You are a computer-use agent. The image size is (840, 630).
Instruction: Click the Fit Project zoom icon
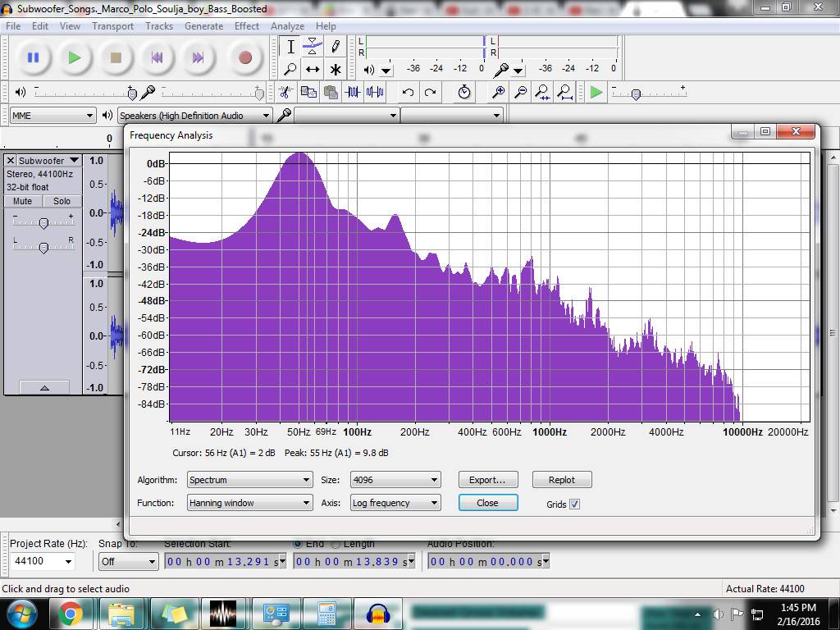click(564, 92)
